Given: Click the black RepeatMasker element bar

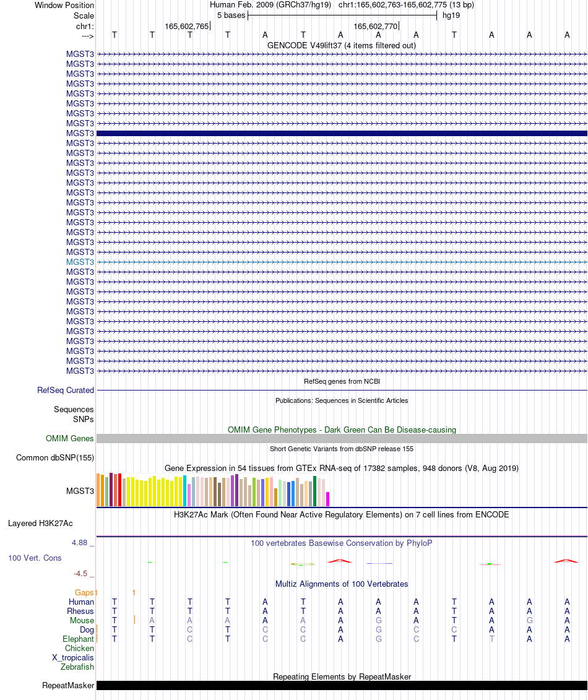Looking at the screenshot, I should tap(342, 685).
